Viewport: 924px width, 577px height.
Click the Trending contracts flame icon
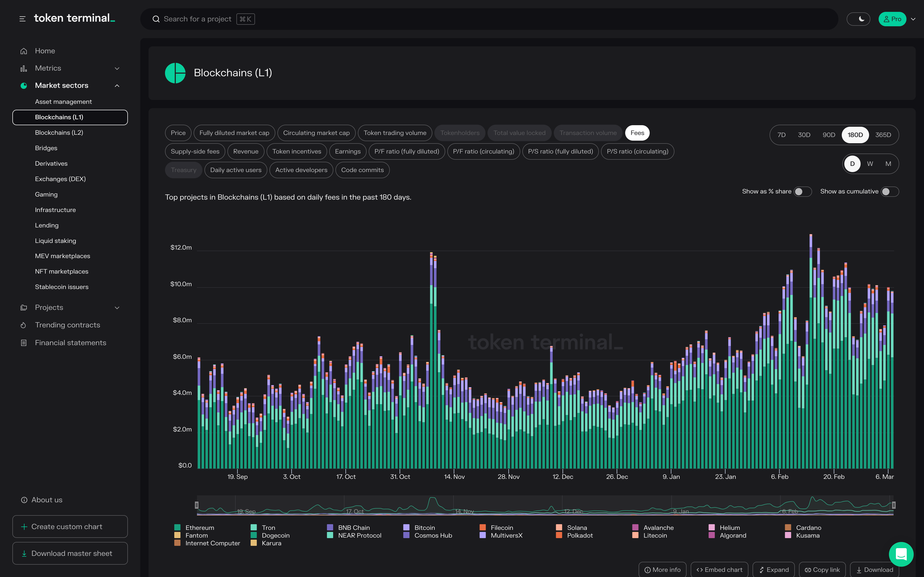point(24,325)
